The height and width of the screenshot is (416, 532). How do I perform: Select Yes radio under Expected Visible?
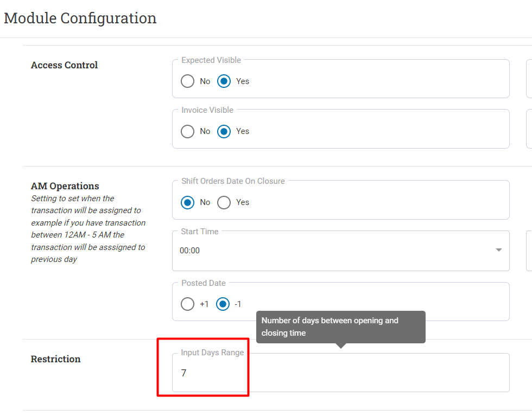pyautogui.click(x=224, y=81)
